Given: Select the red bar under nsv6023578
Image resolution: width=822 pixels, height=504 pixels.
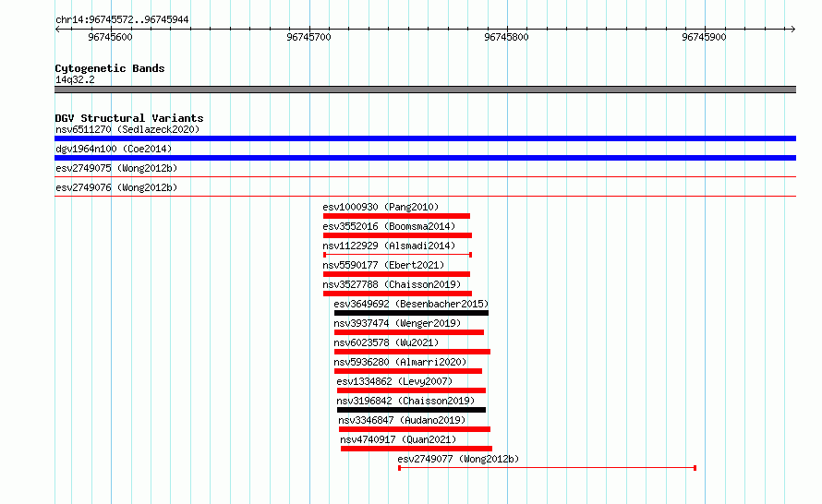Looking at the screenshot, I should pos(412,352).
